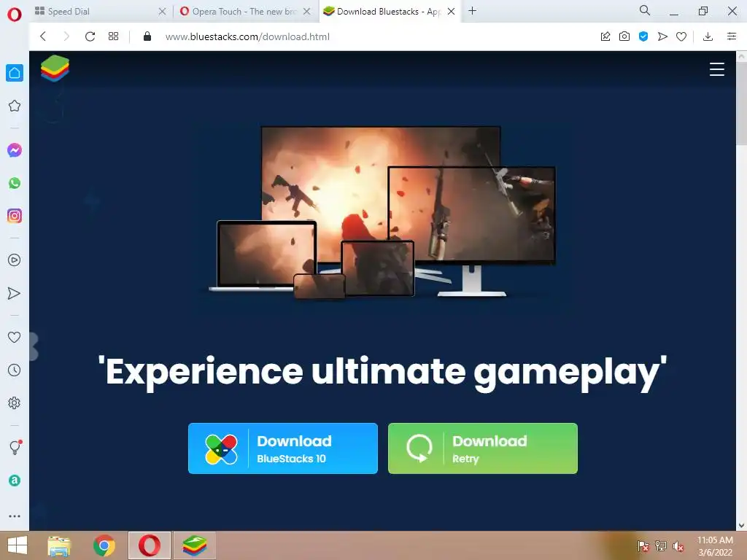
Task: Reload the BlueStacks download page
Action: tap(90, 36)
